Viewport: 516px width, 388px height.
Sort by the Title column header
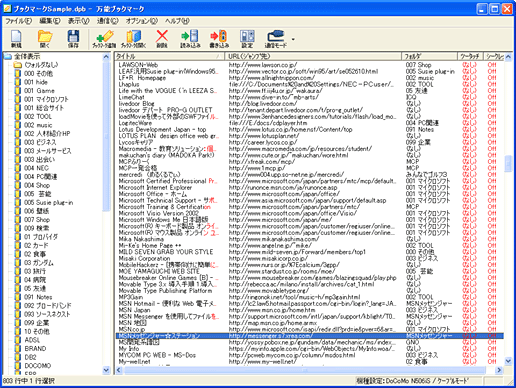(170, 56)
